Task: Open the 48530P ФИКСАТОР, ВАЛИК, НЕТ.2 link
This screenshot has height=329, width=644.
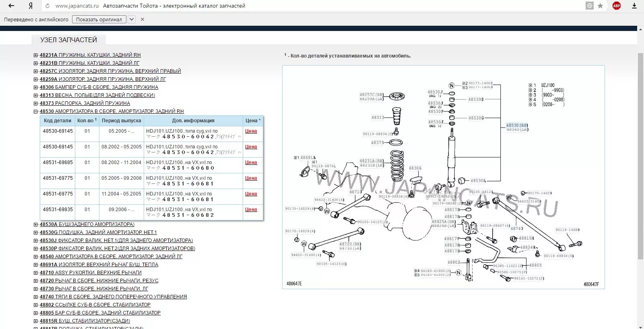Action: pyautogui.click(x=118, y=249)
